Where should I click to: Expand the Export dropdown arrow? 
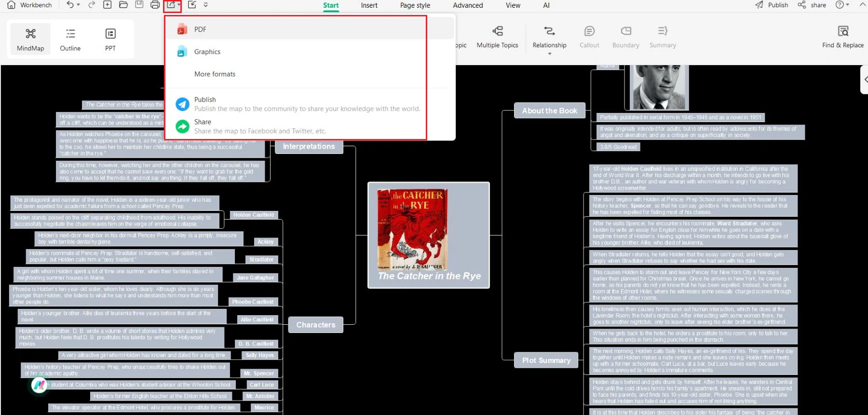(179, 5)
